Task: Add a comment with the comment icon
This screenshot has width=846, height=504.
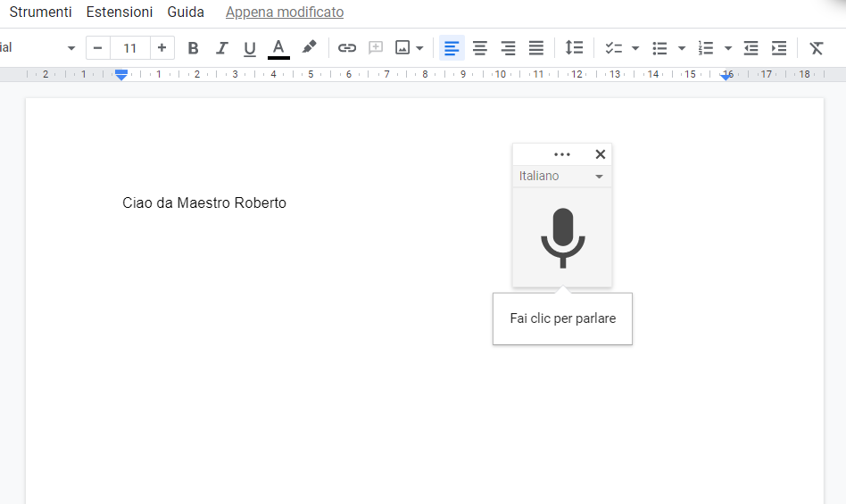Action: pyautogui.click(x=376, y=48)
